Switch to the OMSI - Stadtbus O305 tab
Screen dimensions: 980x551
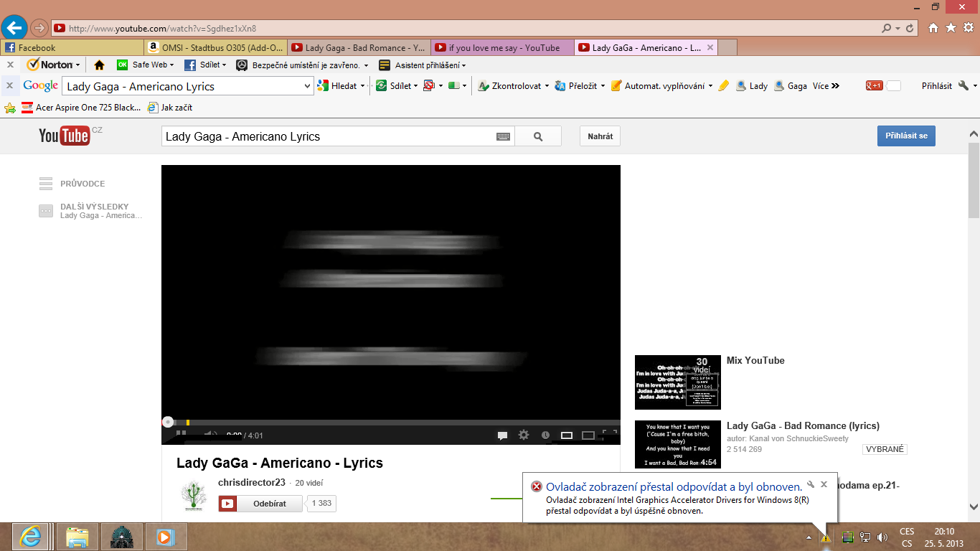coord(216,48)
